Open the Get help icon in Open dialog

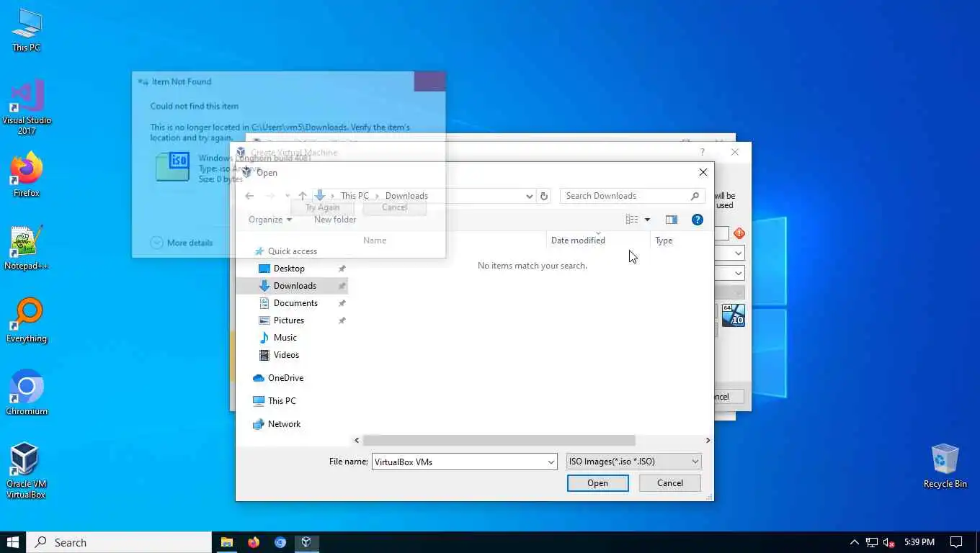pyautogui.click(x=697, y=220)
